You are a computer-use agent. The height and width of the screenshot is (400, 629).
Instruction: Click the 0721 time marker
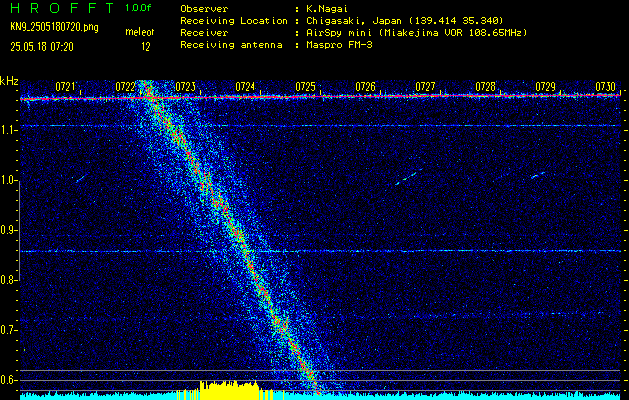pos(65,87)
